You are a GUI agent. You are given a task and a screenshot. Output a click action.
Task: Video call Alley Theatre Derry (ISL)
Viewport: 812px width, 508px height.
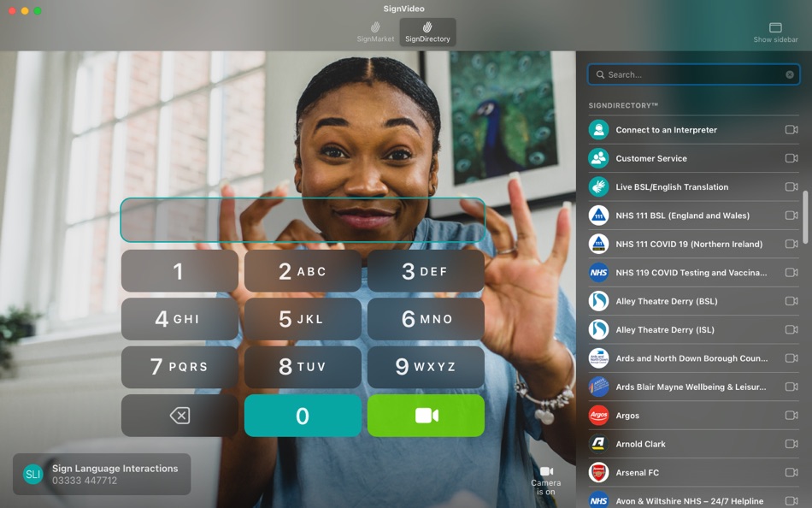(x=791, y=329)
